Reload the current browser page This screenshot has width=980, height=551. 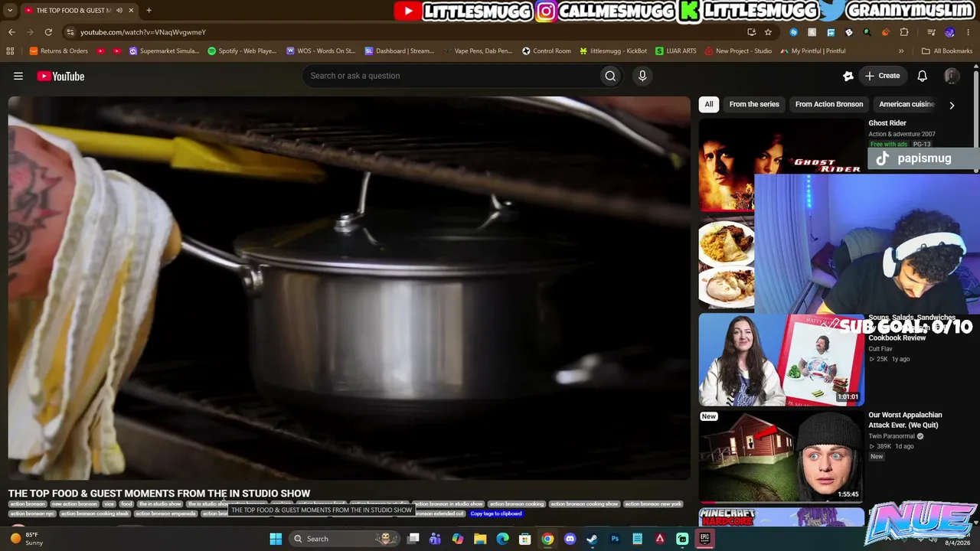48,32
